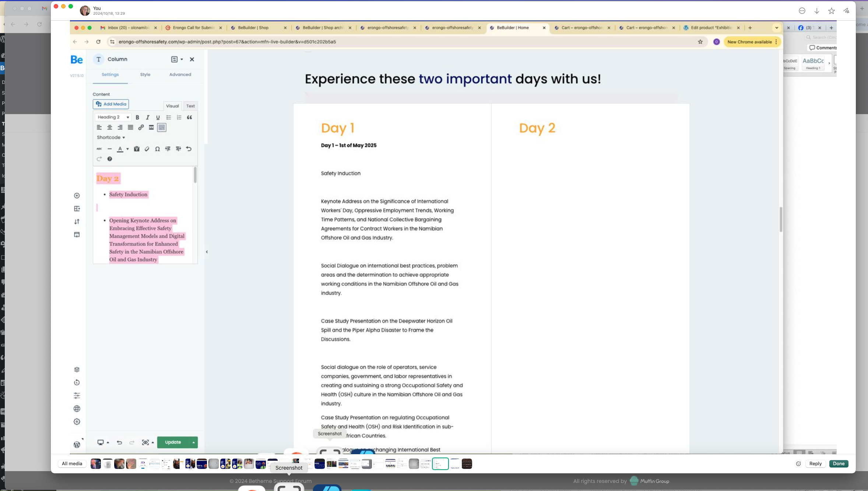Download the image from the viewer

(816, 11)
